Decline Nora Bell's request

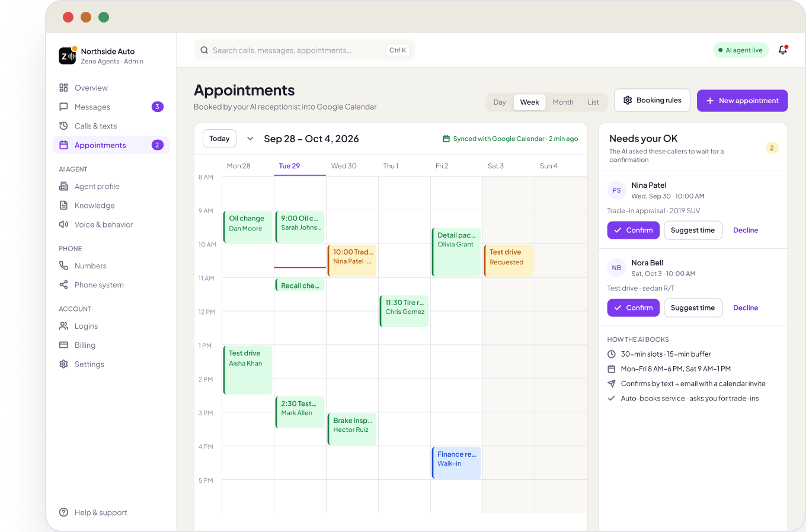(746, 307)
